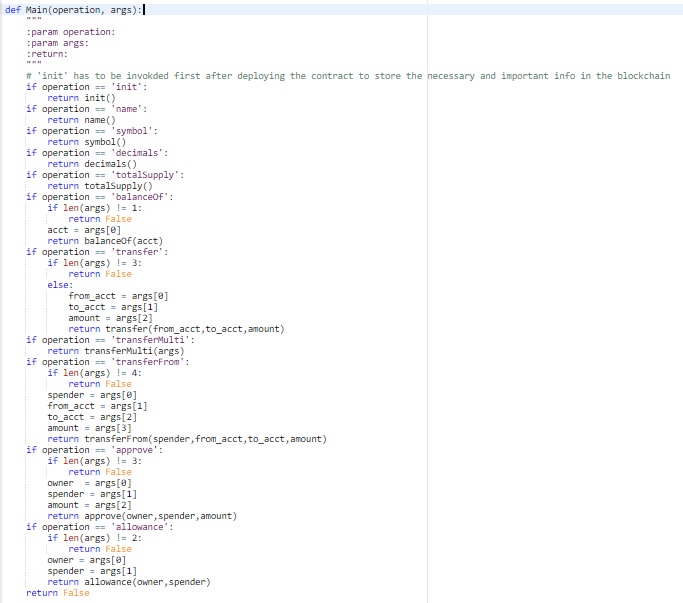
Task: Click the 'from_acct = args[1]' line
Action: 97,406
